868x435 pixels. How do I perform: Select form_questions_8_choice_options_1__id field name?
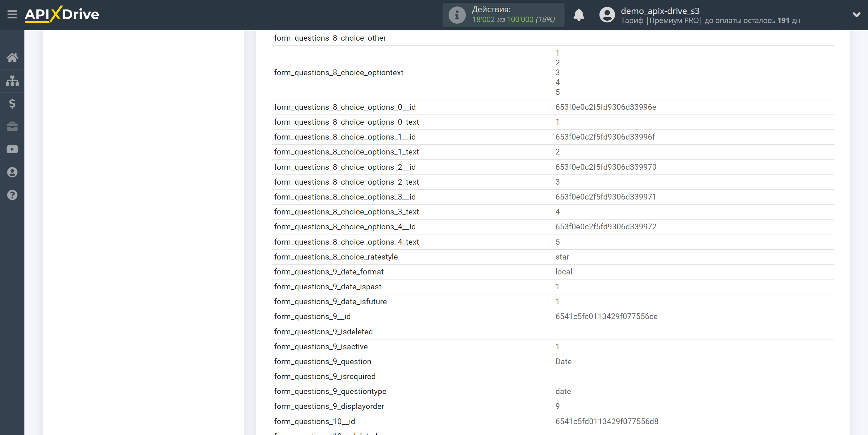coord(345,137)
